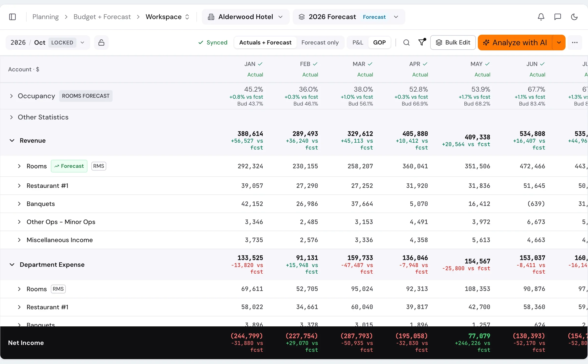The height and width of the screenshot is (364, 588).
Task: Select Other Ops April cell 4,491
Action: point(419,222)
